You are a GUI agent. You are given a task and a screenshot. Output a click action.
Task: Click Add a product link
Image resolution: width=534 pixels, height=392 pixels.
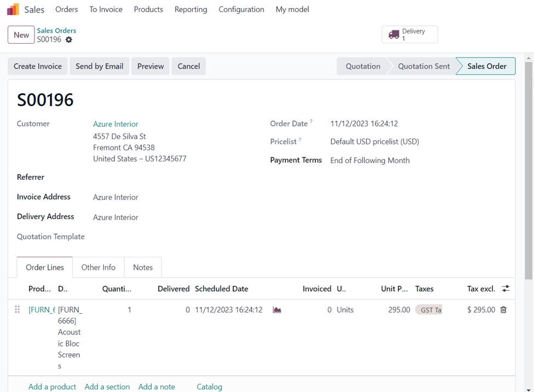pyautogui.click(x=52, y=387)
